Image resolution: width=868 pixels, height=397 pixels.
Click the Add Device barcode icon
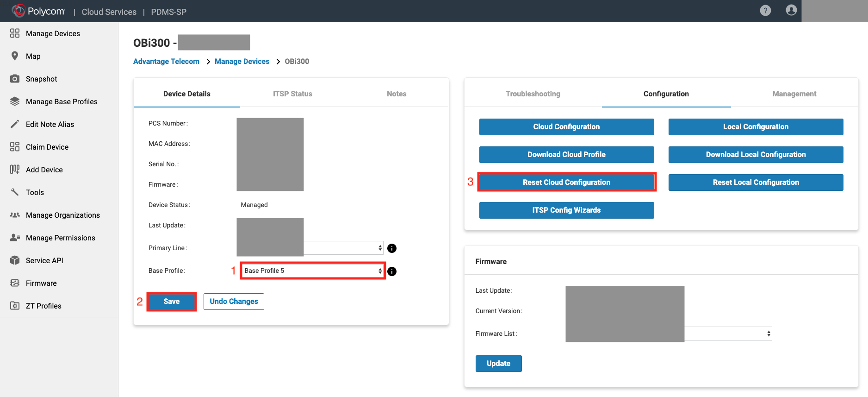point(15,170)
